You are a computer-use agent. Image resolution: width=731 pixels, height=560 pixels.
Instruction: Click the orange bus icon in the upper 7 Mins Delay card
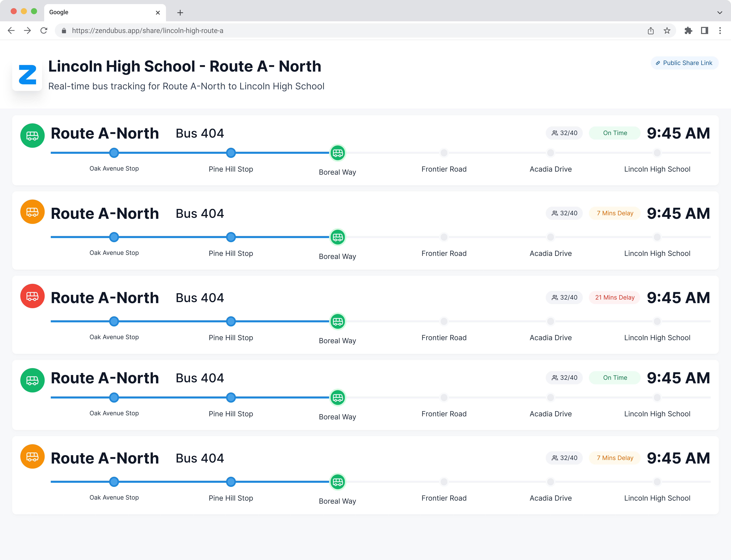[32, 212]
